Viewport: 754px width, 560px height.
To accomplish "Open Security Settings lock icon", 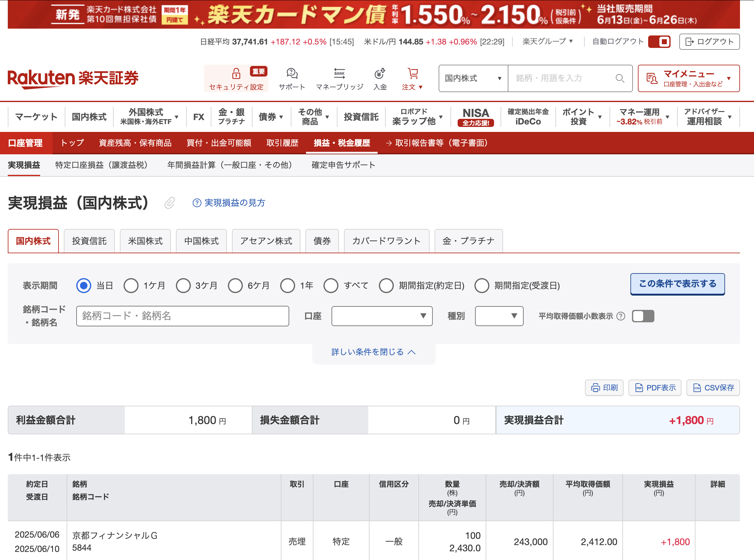I will coord(236,73).
